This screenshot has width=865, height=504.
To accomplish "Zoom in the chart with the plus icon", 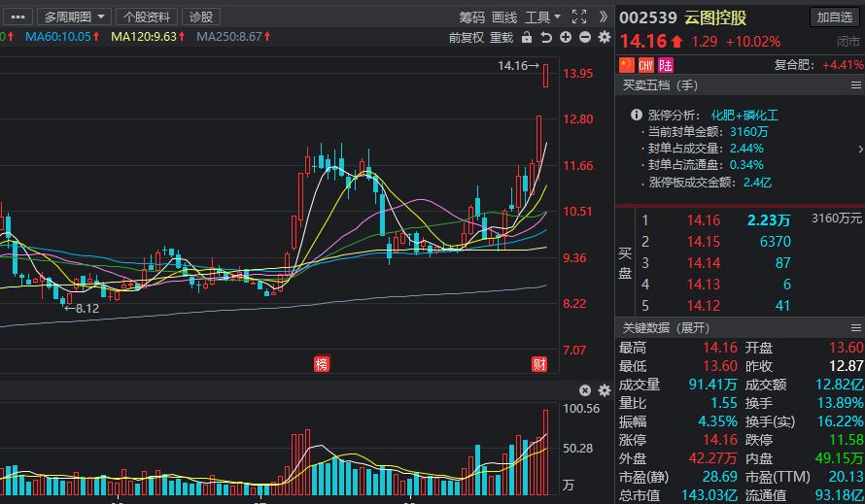I will [x=566, y=38].
